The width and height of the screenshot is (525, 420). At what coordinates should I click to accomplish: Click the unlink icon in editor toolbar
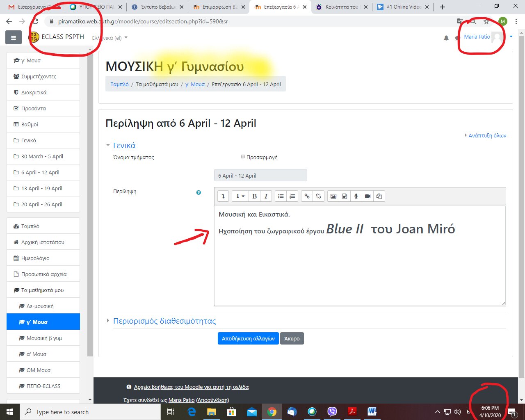click(x=318, y=196)
